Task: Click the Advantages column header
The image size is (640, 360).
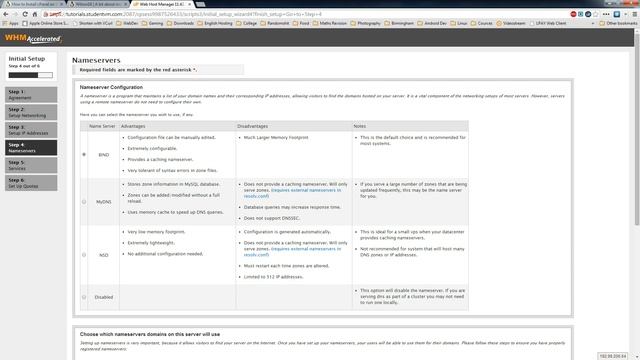Action: point(133,126)
